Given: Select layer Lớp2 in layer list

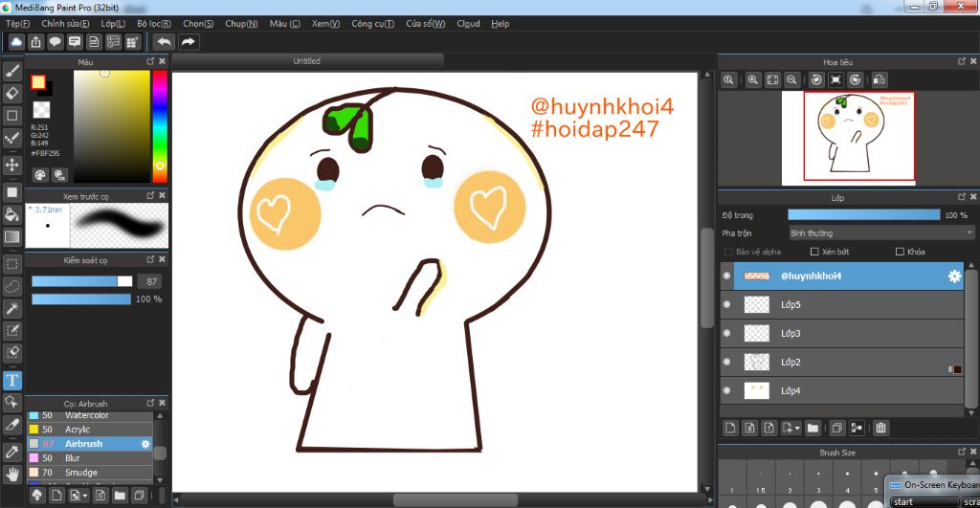Looking at the screenshot, I should (x=842, y=362).
